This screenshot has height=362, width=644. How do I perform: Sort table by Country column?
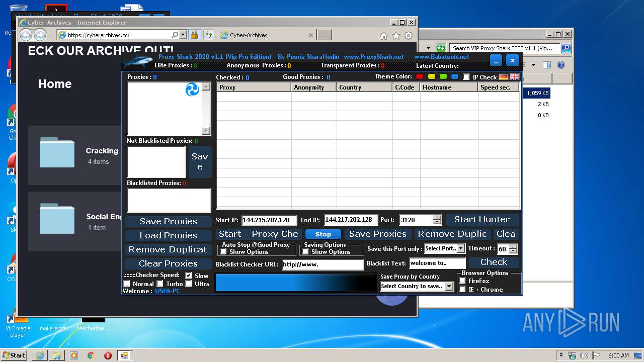[364, 87]
